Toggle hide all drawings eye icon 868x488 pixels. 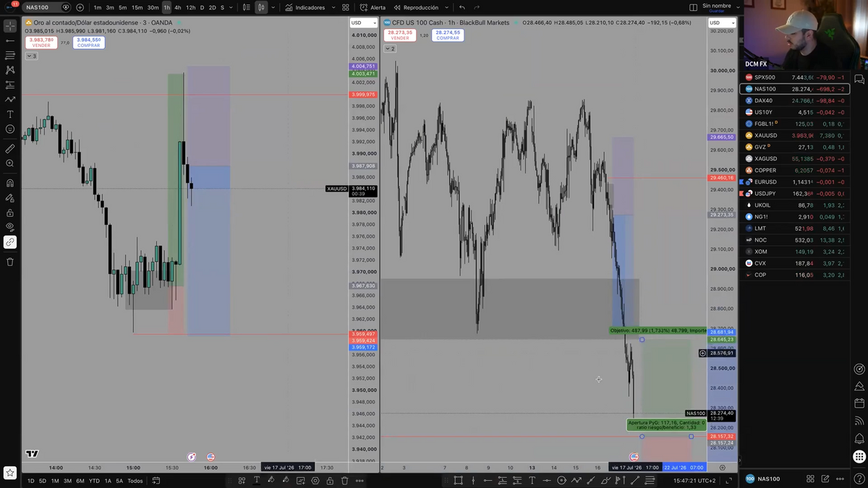point(10,227)
